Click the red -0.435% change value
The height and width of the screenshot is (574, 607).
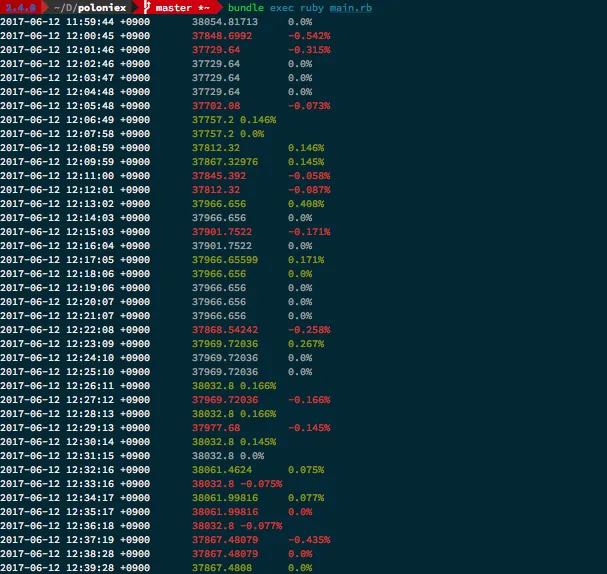(308, 539)
